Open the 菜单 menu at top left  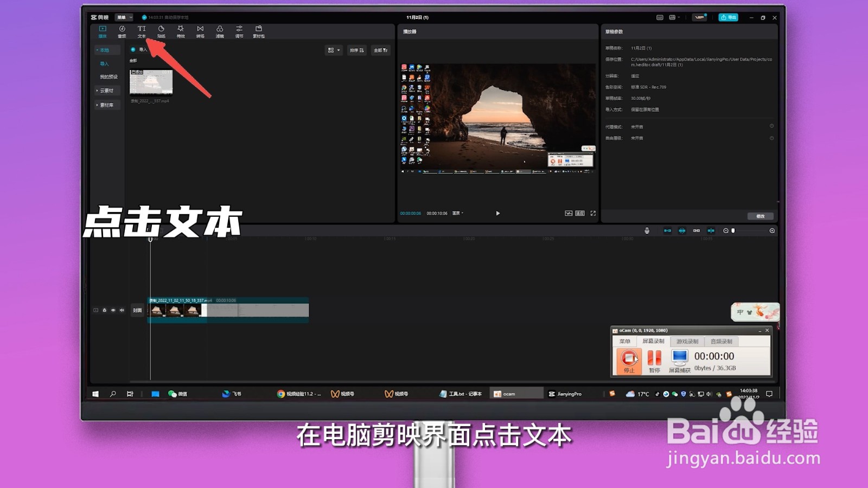click(124, 17)
